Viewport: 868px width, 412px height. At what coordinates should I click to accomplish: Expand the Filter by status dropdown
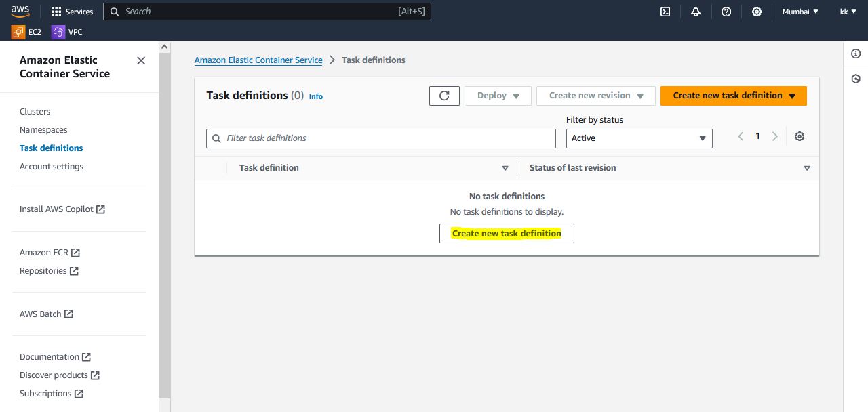click(x=639, y=138)
